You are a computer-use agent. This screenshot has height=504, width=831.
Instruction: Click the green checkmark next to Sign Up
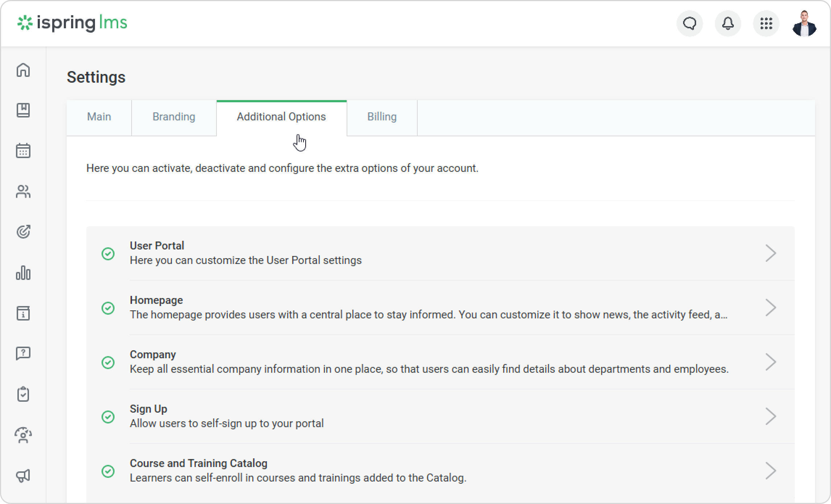point(108,417)
